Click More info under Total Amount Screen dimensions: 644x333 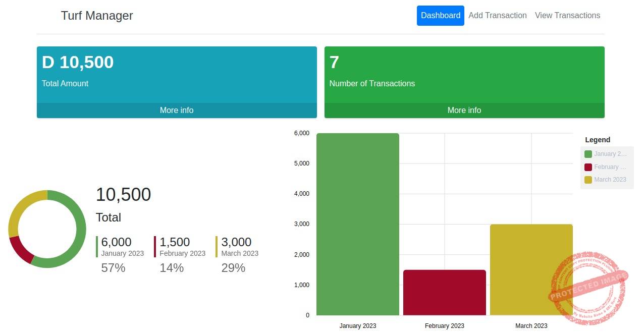click(177, 110)
